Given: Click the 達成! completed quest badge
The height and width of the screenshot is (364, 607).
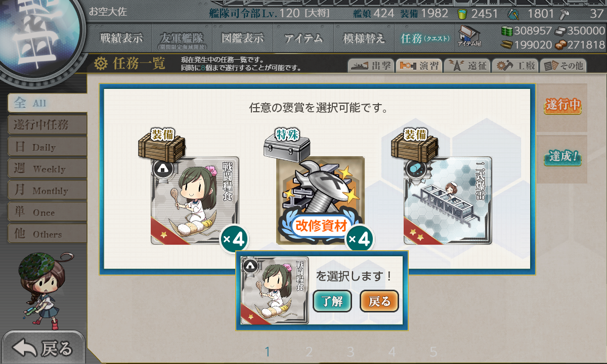Looking at the screenshot, I should 562,158.
